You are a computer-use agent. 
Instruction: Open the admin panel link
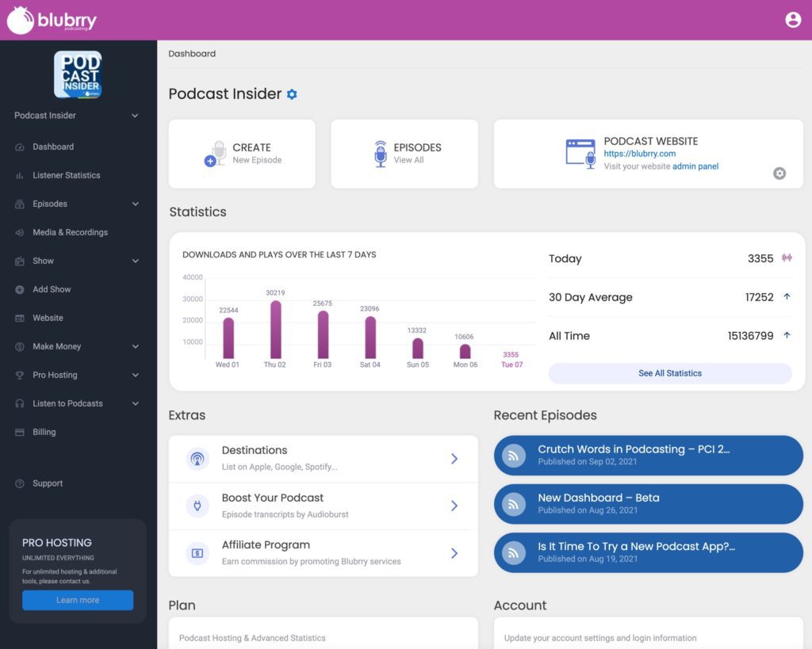(695, 166)
